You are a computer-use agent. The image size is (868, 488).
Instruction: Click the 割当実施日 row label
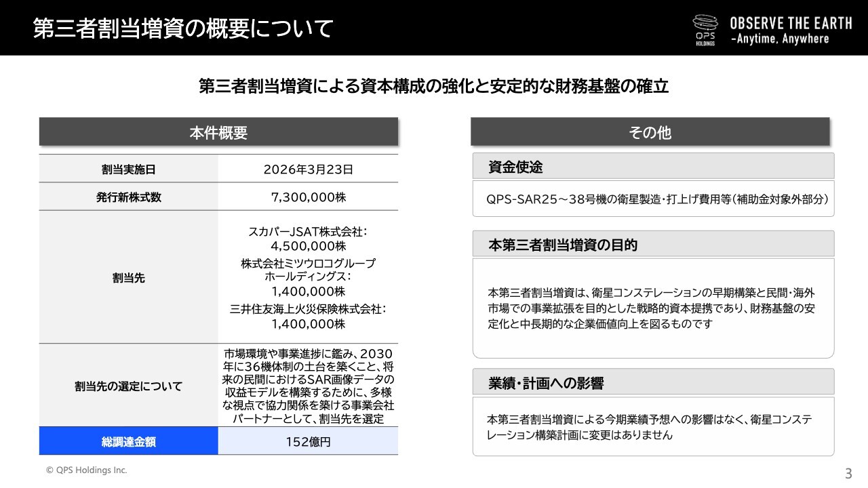point(129,169)
